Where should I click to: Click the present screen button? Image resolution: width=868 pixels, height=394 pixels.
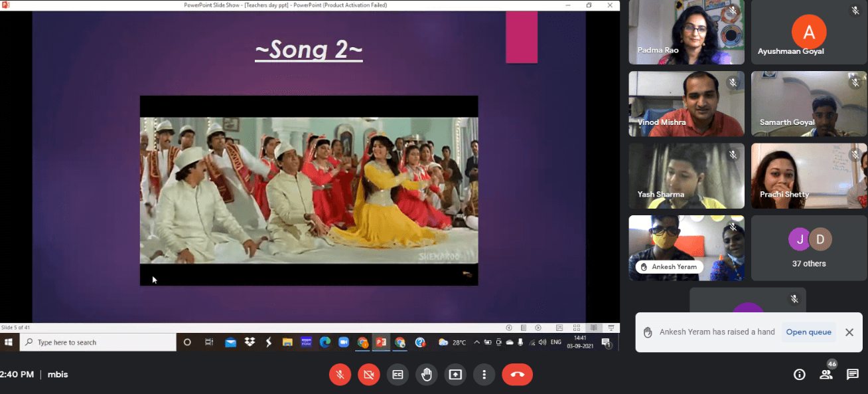coord(455,375)
